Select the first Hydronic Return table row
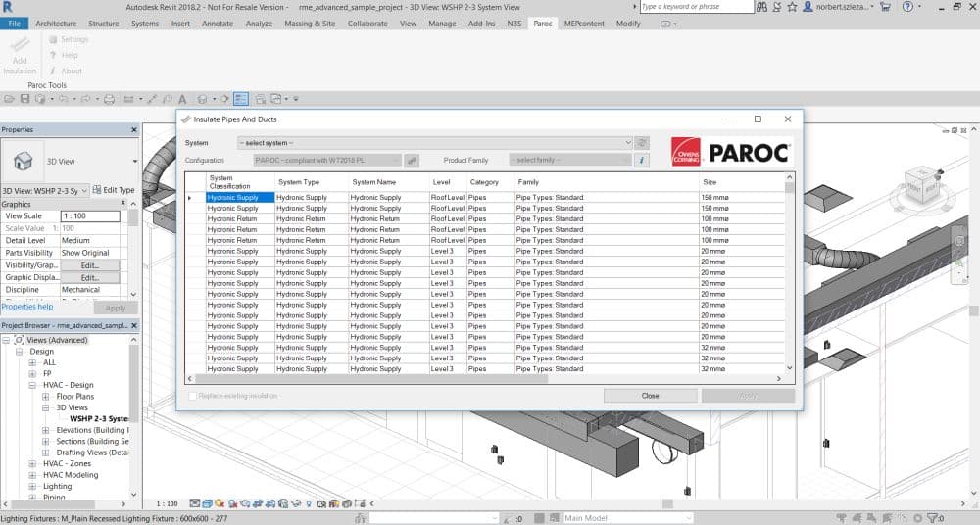Viewport: 980px width, 525px height. (494, 218)
